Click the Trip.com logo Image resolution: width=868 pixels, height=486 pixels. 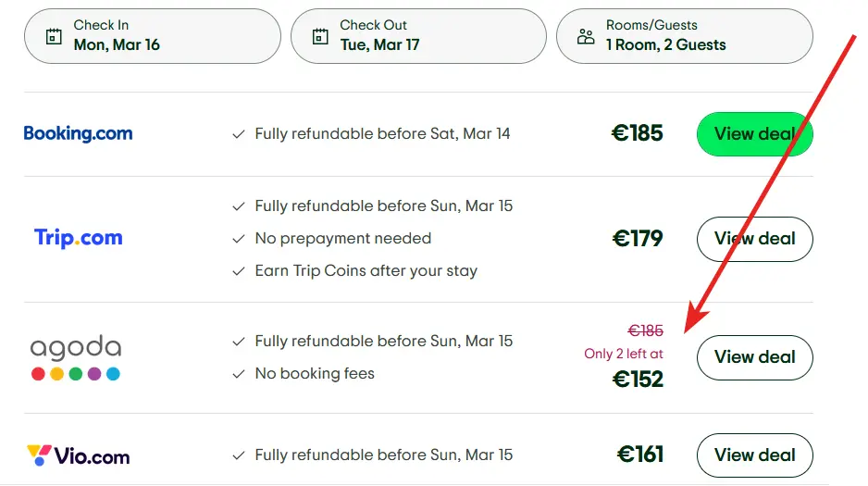click(79, 238)
